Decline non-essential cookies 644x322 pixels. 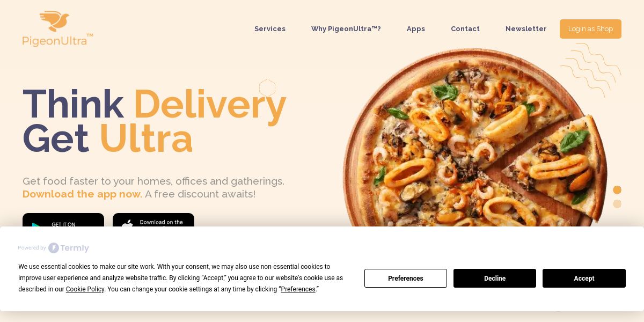coord(495,278)
